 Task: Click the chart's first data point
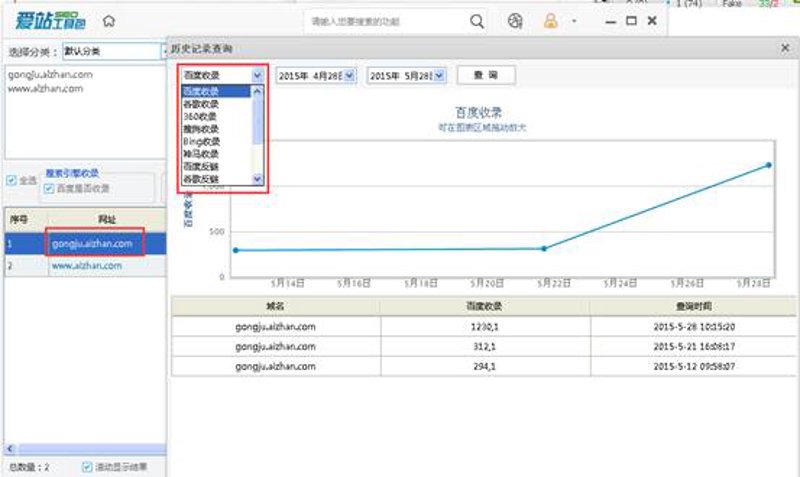(236, 250)
